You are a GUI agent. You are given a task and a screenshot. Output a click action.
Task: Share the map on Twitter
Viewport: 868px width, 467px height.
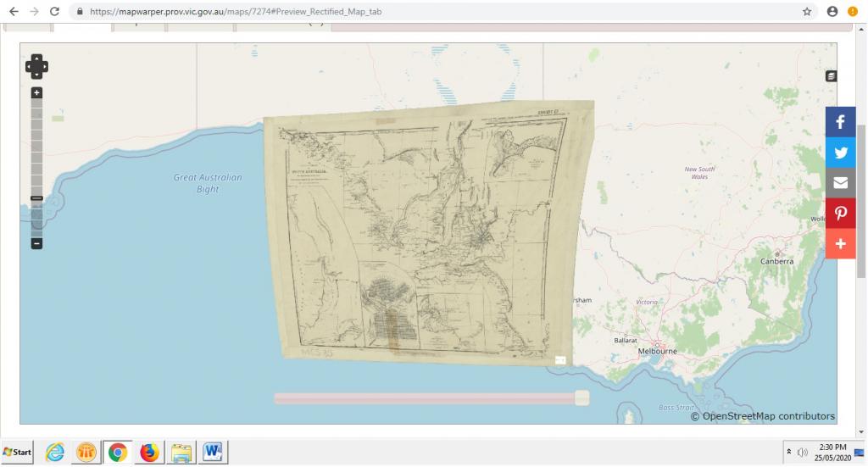tap(840, 153)
